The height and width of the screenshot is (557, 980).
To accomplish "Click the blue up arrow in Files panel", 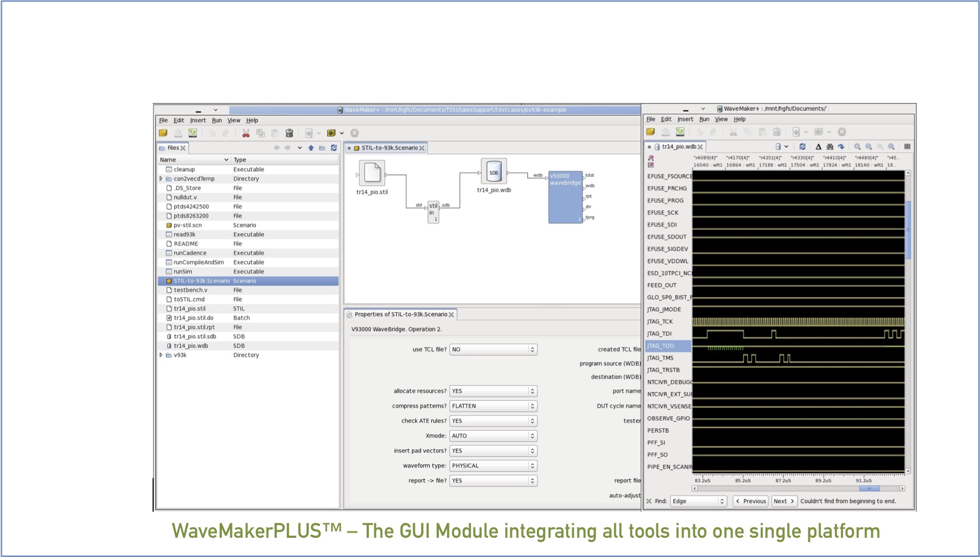I will [311, 148].
